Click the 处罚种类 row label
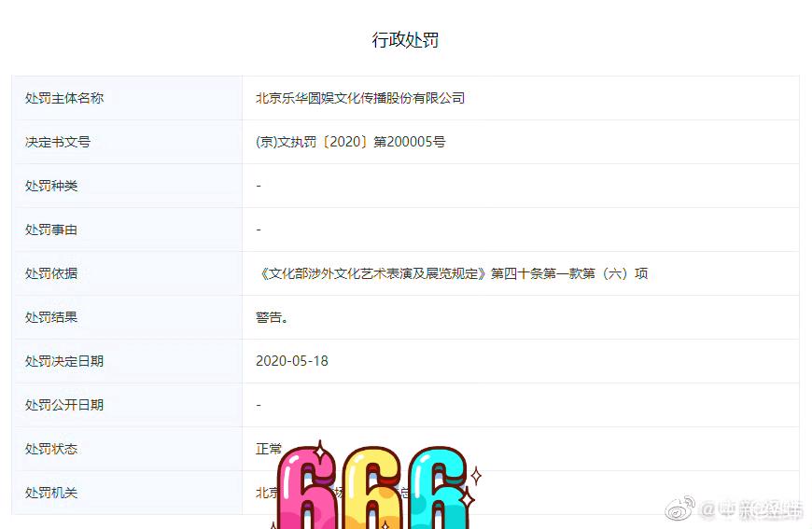The width and height of the screenshot is (812, 529). click(x=51, y=186)
